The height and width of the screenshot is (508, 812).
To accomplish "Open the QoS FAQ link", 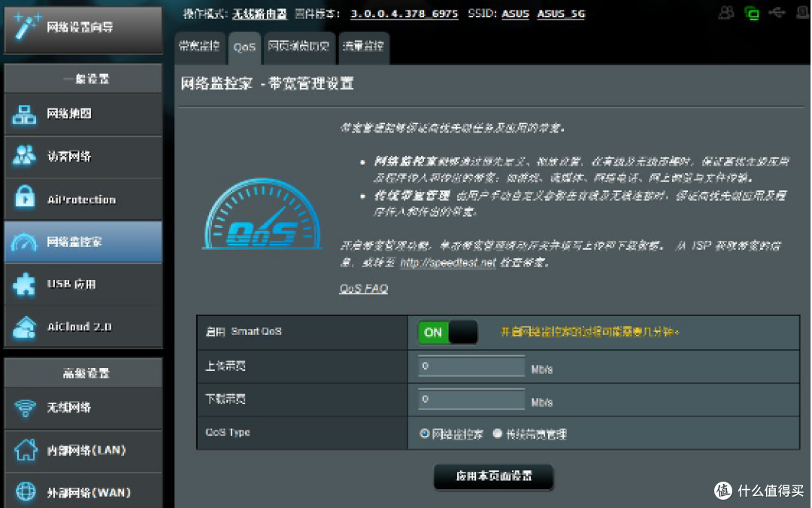I will (364, 289).
